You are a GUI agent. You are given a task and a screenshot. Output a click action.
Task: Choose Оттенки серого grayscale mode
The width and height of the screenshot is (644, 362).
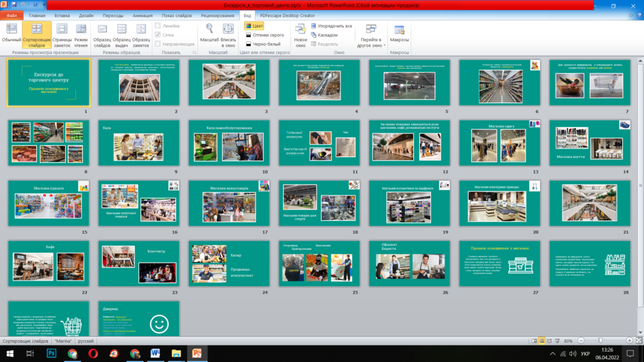[x=265, y=35]
